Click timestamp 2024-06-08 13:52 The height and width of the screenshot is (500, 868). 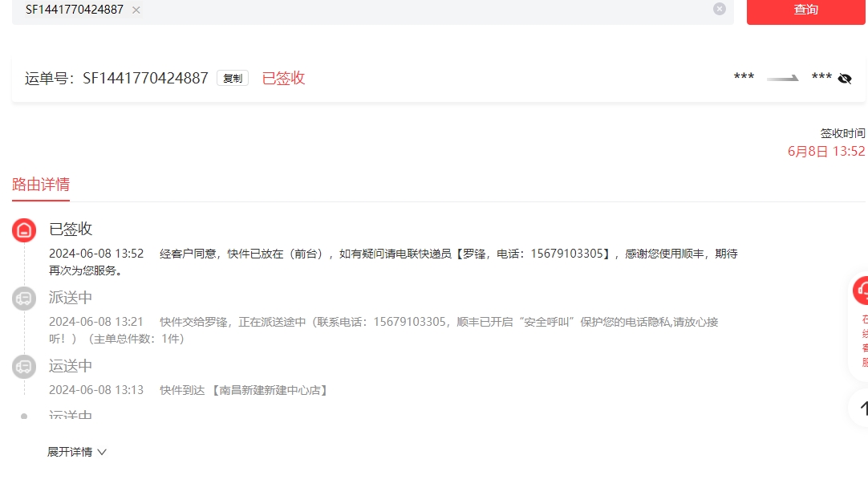coord(96,254)
